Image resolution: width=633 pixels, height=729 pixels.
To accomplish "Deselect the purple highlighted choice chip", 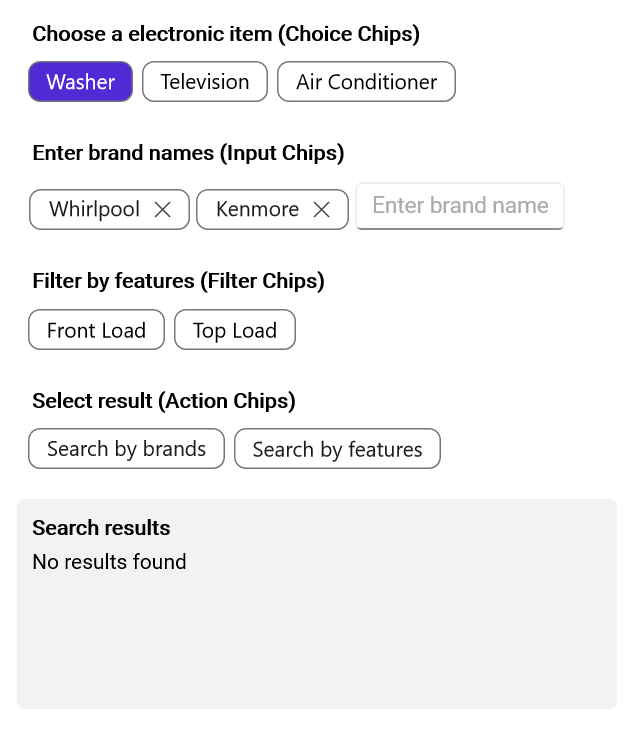I will click(x=81, y=82).
